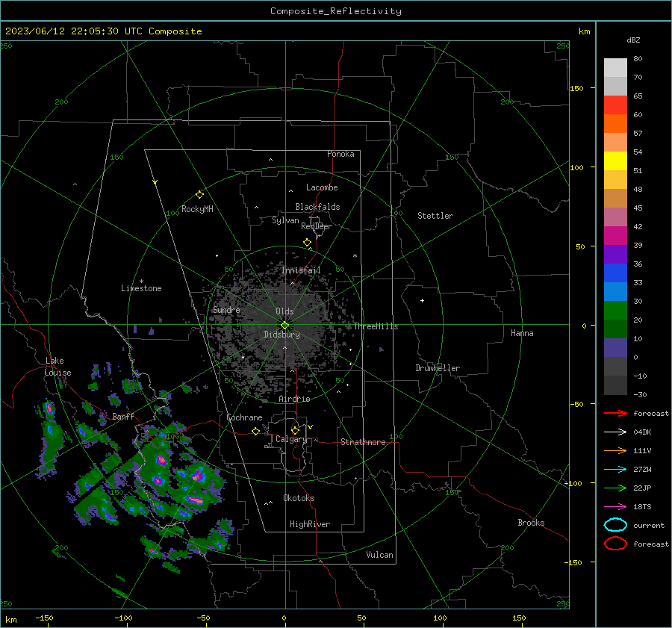Click the magenta 18TS arrow icon
The width and height of the screenshot is (672, 628).
pyautogui.click(x=615, y=507)
